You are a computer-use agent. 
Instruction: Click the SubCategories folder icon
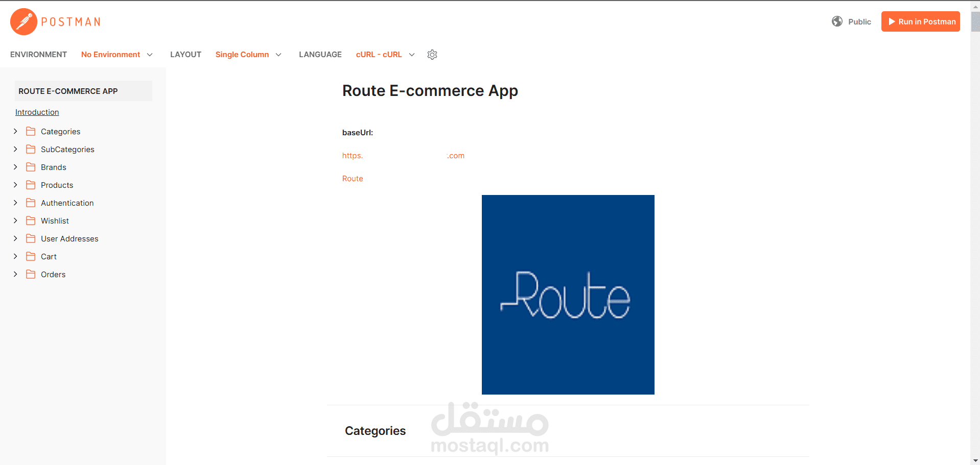[31, 149]
